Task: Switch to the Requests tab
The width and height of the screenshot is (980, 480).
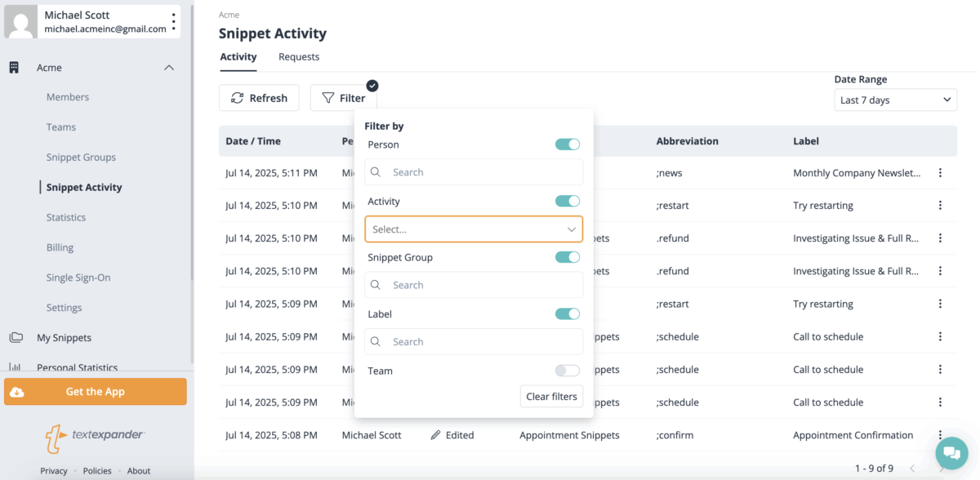Action: click(299, 57)
